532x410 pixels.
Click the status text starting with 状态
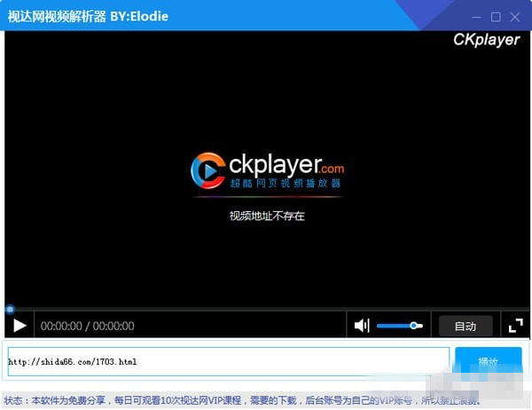242,400
